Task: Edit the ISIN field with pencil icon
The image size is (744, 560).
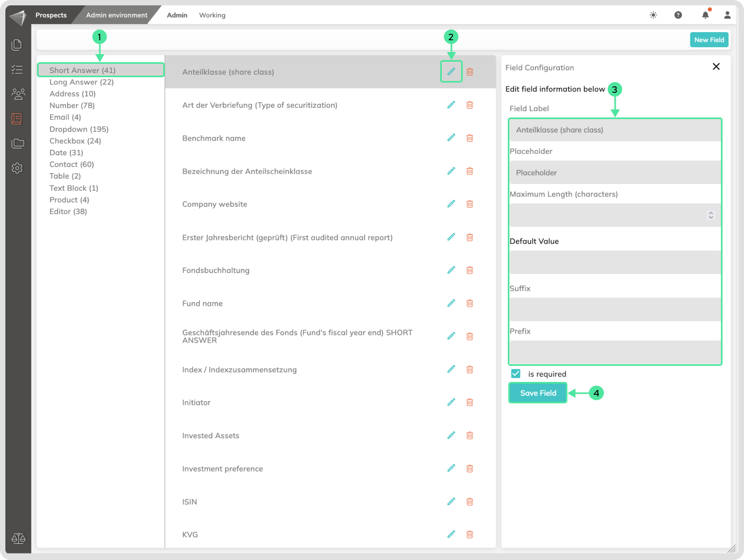Action: click(x=451, y=502)
